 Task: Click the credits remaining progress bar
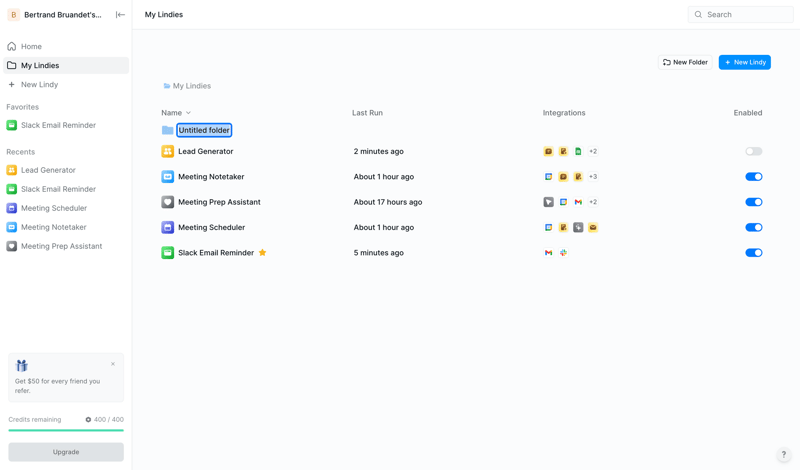point(66,430)
